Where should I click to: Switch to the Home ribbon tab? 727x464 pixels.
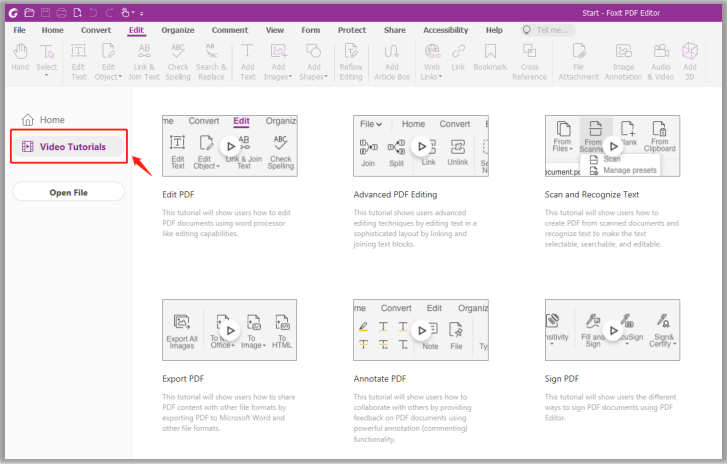tap(52, 30)
